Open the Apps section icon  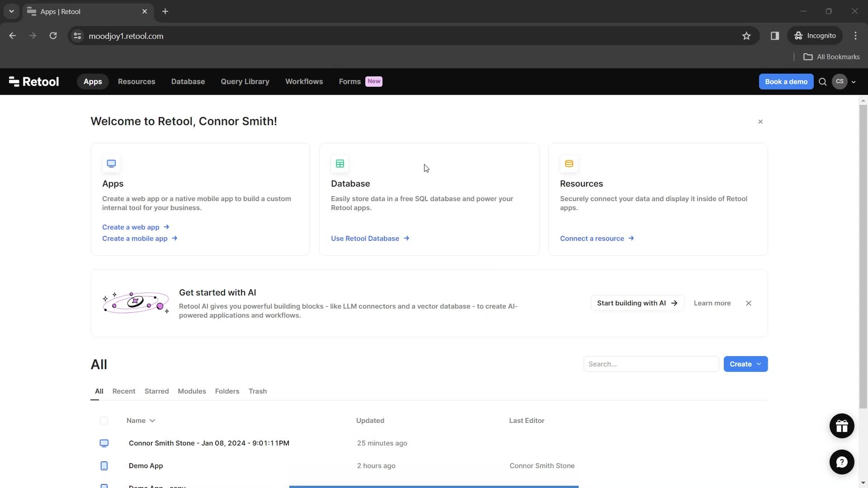pos(112,163)
